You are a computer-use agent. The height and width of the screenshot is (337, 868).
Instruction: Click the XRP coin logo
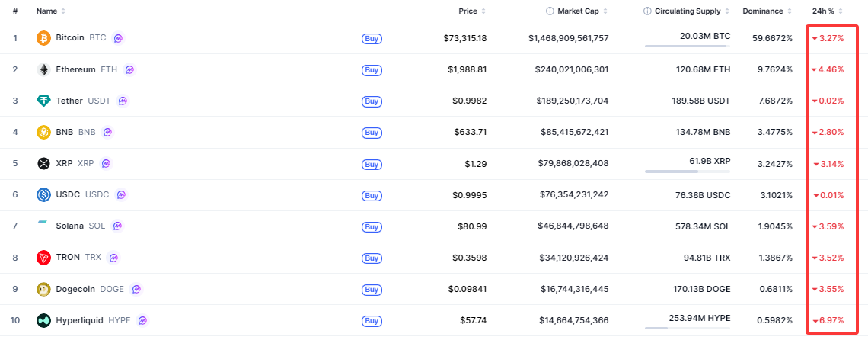[x=43, y=164]
